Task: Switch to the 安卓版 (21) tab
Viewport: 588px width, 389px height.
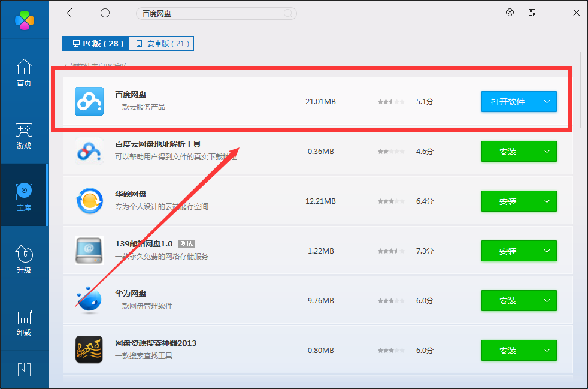Action: point(161,44)
